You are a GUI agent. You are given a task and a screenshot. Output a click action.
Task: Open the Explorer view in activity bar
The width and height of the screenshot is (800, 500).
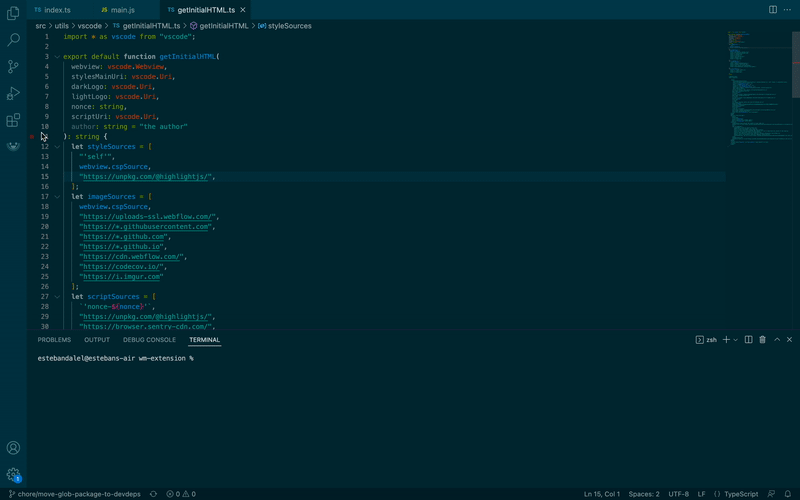click(x=13, y=14)
